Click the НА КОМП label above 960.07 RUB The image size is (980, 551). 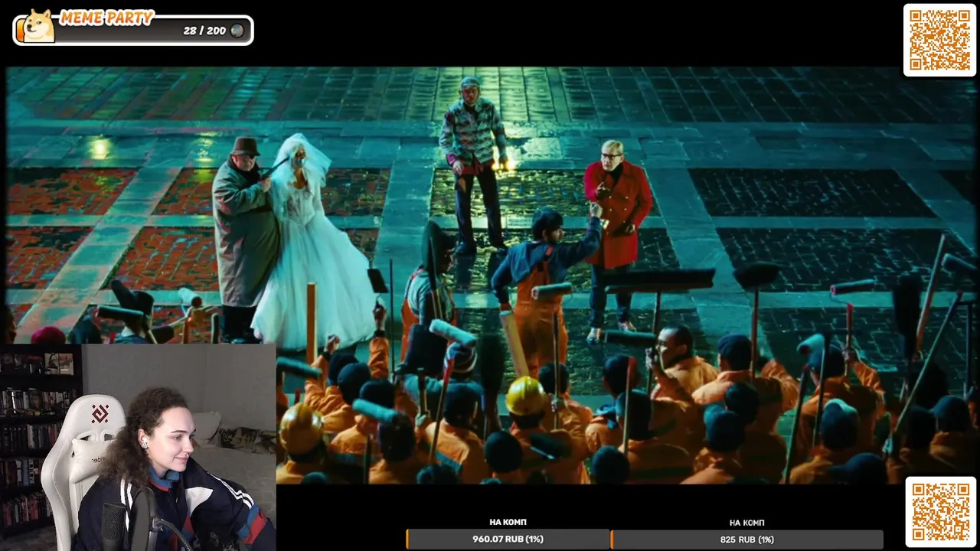tap(508, 522)
